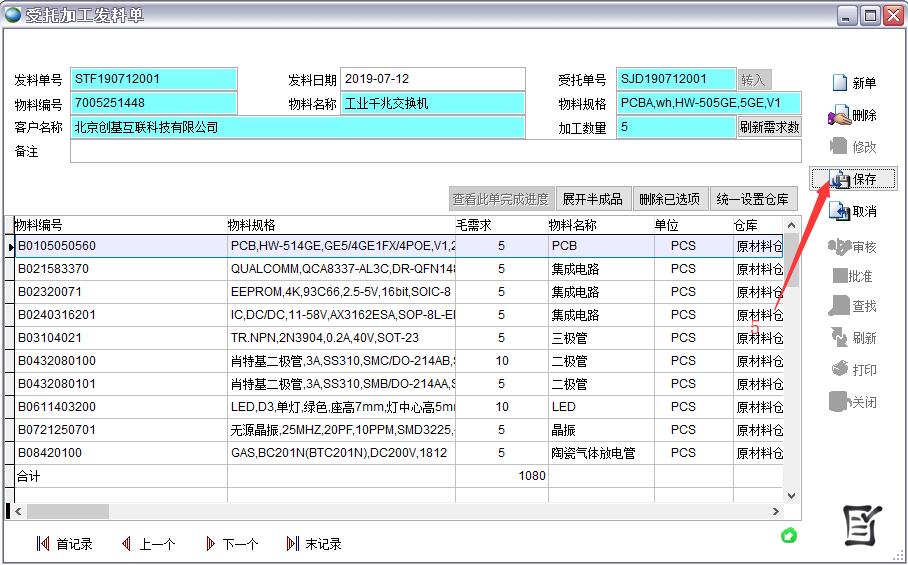Click the 统一设置仓库 button
The height and width of the screenshot is (565, 908).
754,199
